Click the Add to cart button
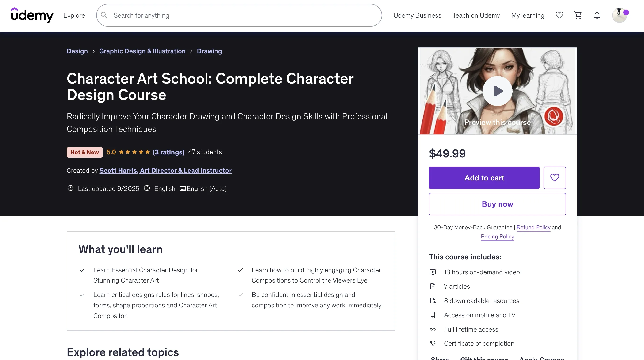Viewport: 644px width, 360px height. pos(484,178)
